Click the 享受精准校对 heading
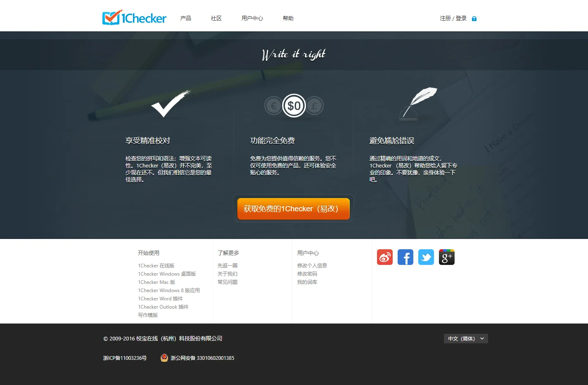Image resolution: width=588 pixels, height=385 pixels. point(148,141)
